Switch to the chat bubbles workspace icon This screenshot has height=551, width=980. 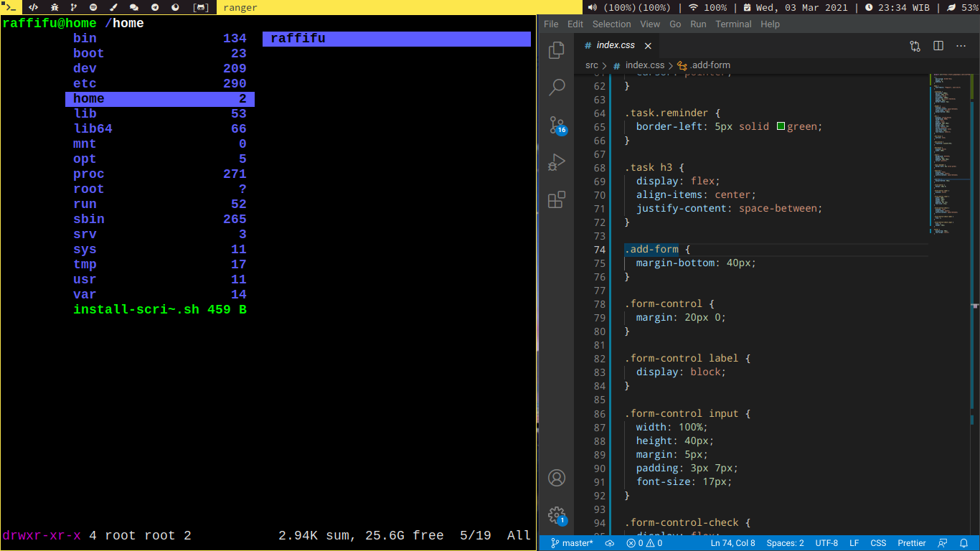[134, 7]
